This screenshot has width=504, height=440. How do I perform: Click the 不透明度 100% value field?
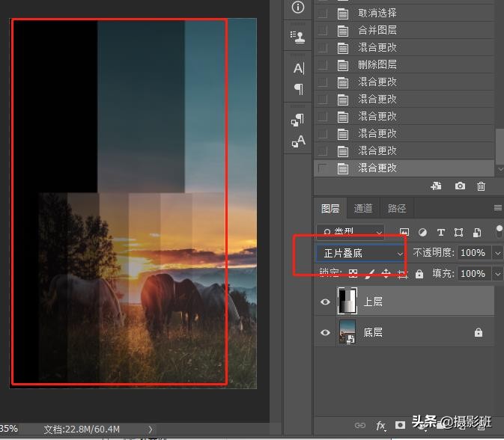475,253
